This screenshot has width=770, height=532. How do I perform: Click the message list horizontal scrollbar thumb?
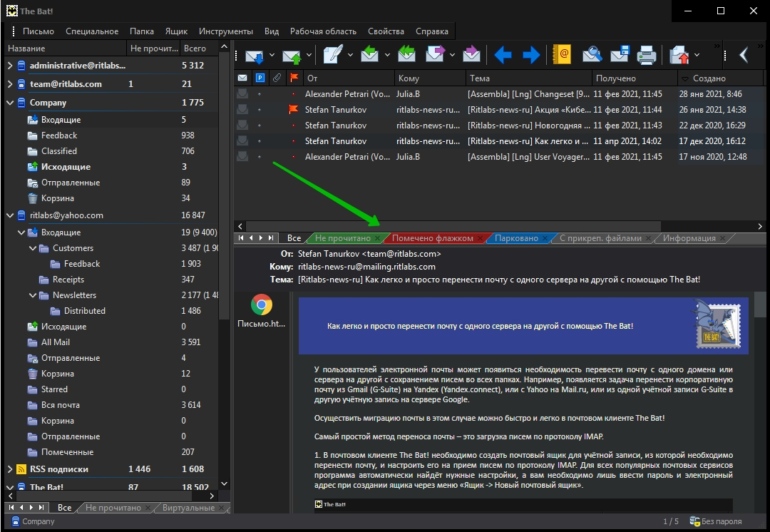[453, 226]
